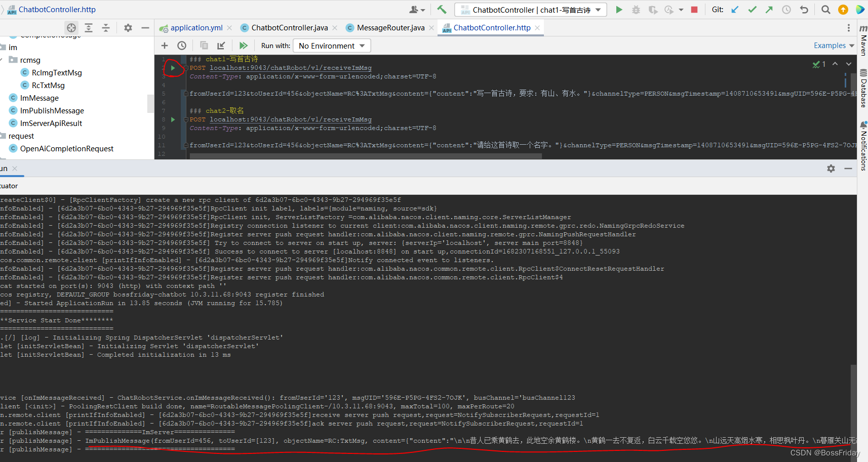This screenshot has width=868, height=462.
Task: Open Run with environment dropdown
Action: click(x=332, y=46)
